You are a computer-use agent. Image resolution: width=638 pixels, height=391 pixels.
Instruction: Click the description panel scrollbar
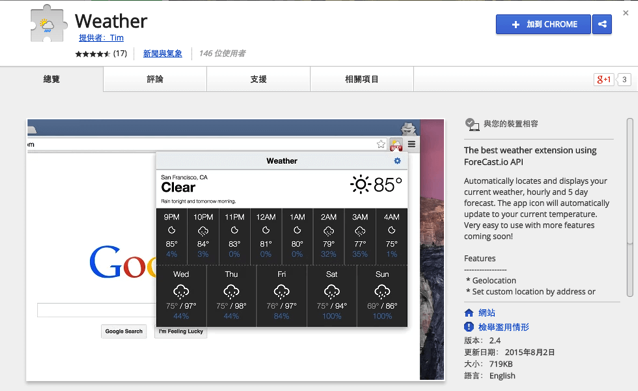point(629,208)
